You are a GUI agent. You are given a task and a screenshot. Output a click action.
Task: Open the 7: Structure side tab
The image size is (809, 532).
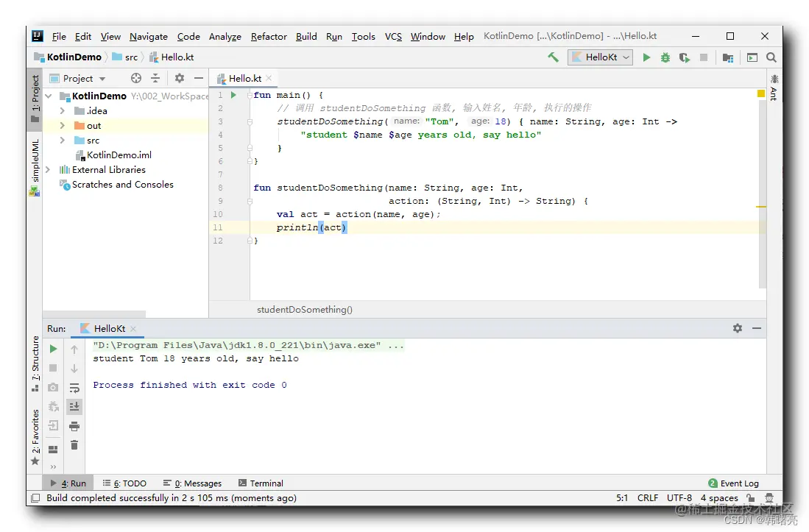(x=35, y=363)
